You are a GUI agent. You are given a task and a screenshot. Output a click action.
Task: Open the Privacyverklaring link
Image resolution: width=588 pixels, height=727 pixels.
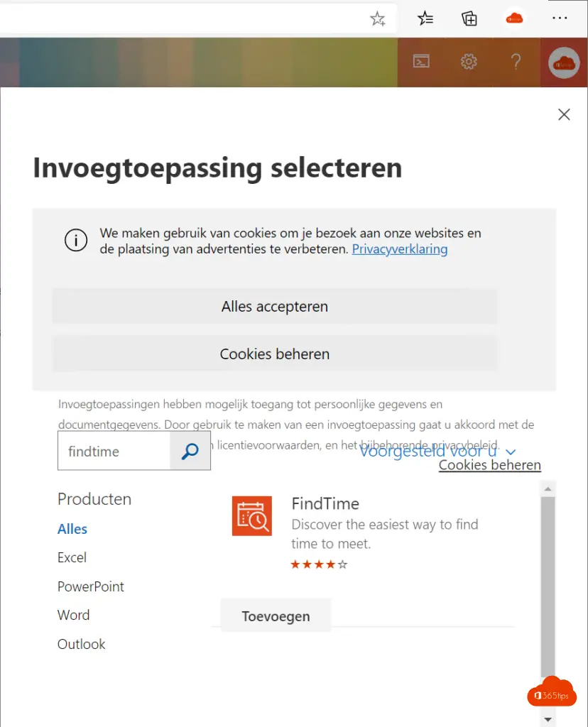click(400, 249)
